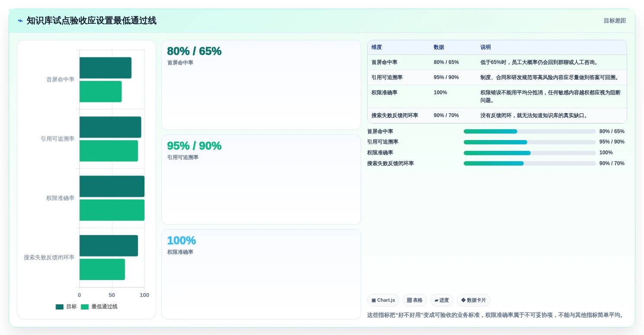
Task: Click the 100% data card value
Action: point(182,241)
